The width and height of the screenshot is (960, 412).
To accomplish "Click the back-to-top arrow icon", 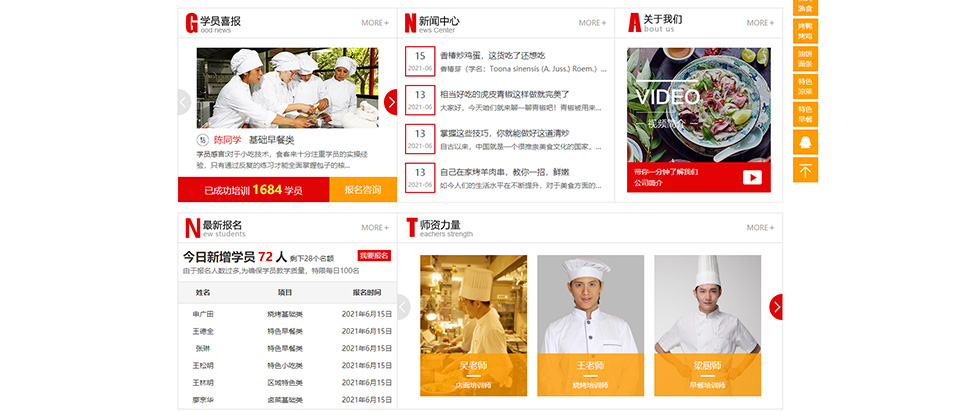I will [805, 170].
